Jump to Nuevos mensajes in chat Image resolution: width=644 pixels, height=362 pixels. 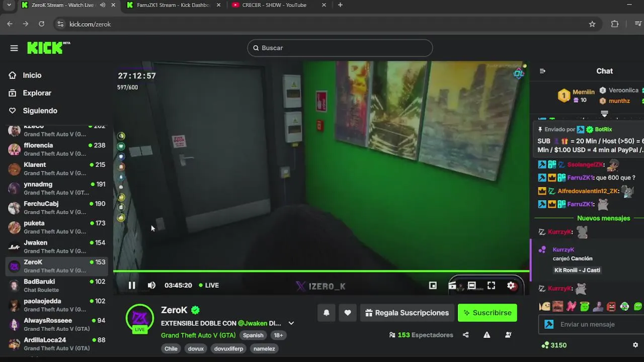coord(603,218)
